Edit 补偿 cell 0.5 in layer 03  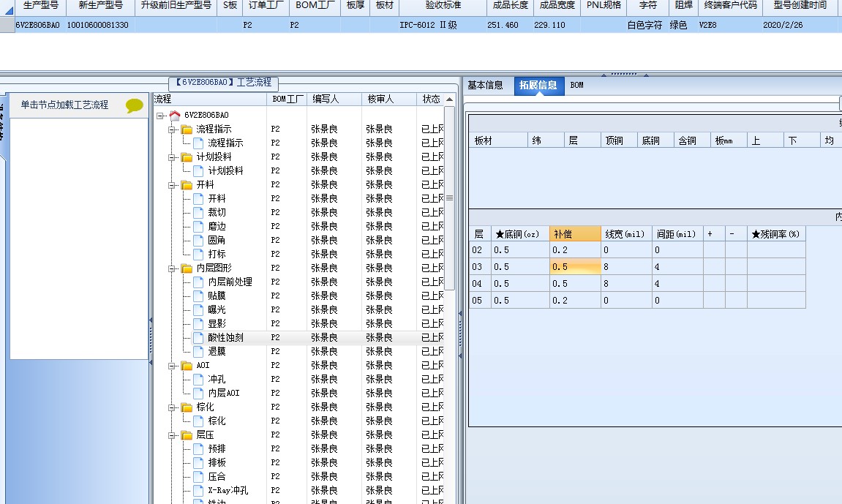point(574,267)
